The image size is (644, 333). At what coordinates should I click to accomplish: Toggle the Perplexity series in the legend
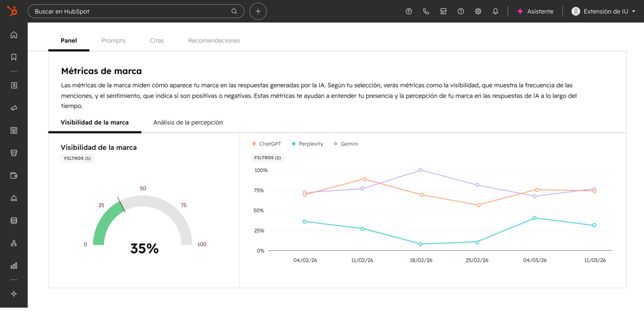point(308,143)
